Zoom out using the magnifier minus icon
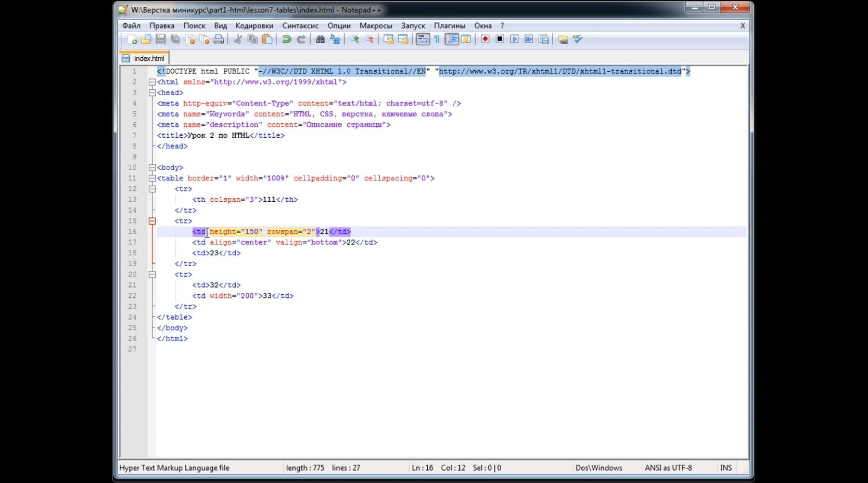The image size is (868, 483). click(x=369, y=40)
